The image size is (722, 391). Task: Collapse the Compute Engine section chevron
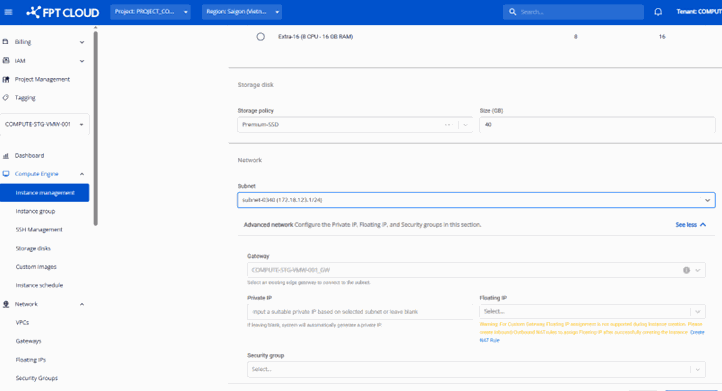(82, 174)
